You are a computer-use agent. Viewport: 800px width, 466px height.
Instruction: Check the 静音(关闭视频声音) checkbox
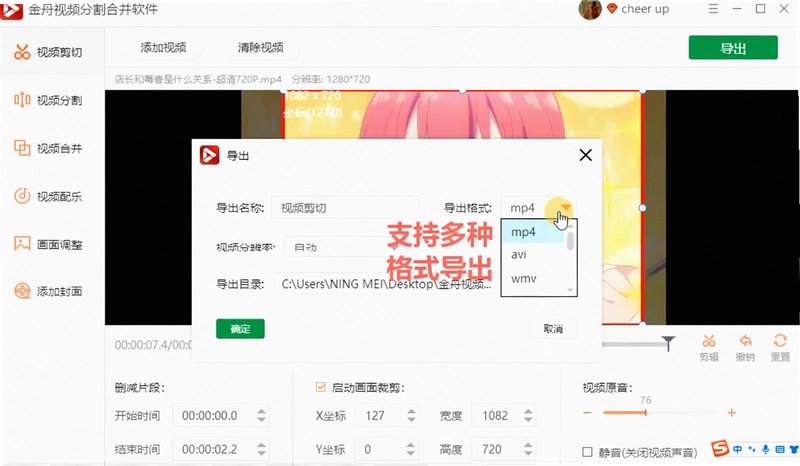[587, 452]
